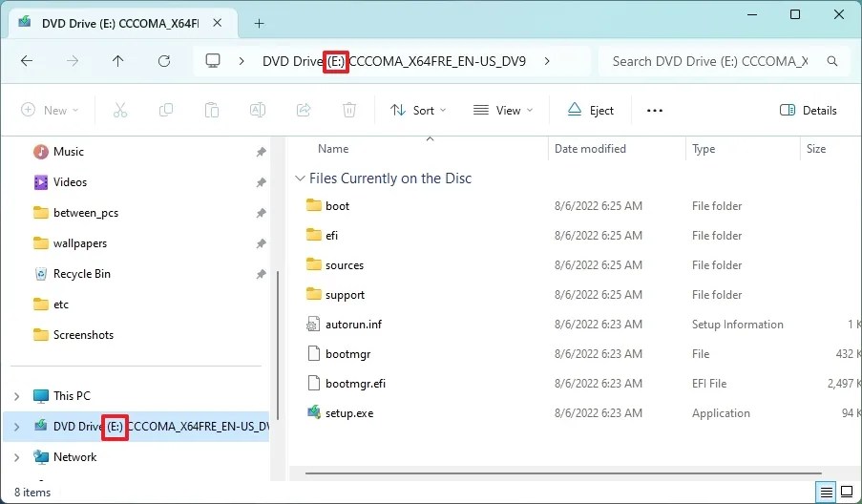Select the DVD Drive (E:) tab
This screenshot has height=504, width=862.
pos(121,23)
